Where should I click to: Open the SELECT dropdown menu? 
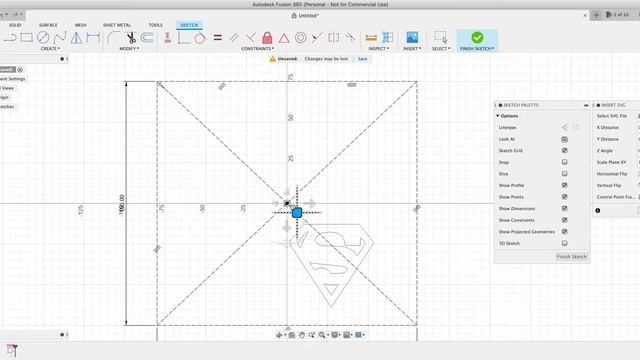441,49
